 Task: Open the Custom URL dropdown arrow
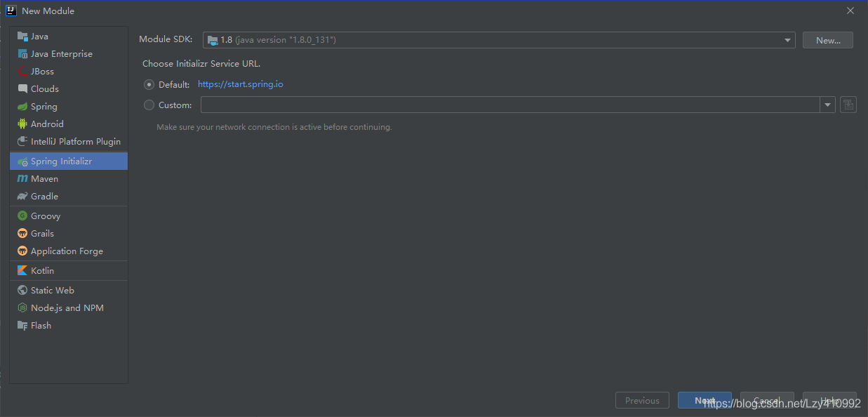[828, 105]
